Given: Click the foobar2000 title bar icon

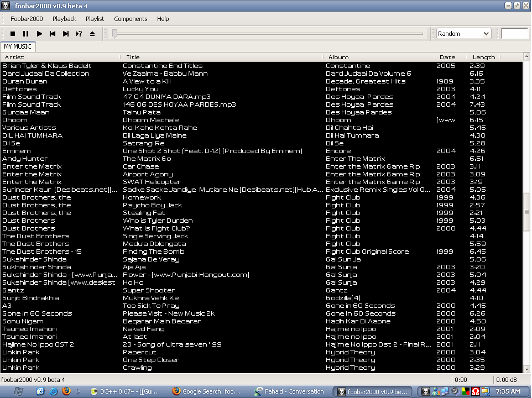Looking at the screenshot, I should click(6, 6).
